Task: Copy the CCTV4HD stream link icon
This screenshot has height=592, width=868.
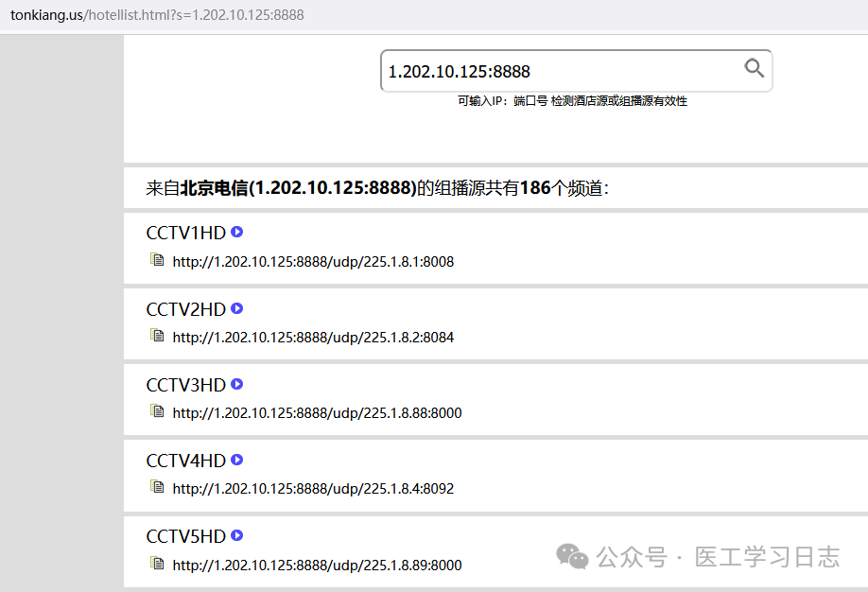Action: (x=157, y=487)
